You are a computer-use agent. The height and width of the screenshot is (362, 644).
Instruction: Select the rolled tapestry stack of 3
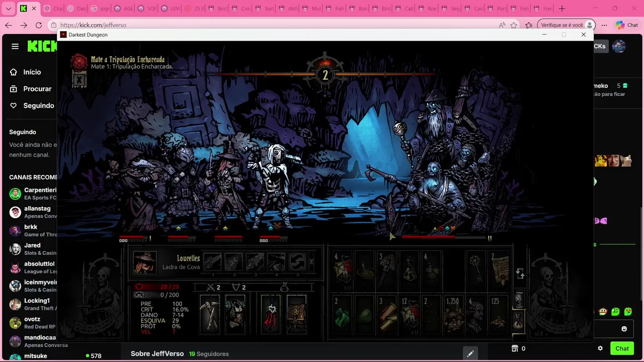tap(387, 314)
